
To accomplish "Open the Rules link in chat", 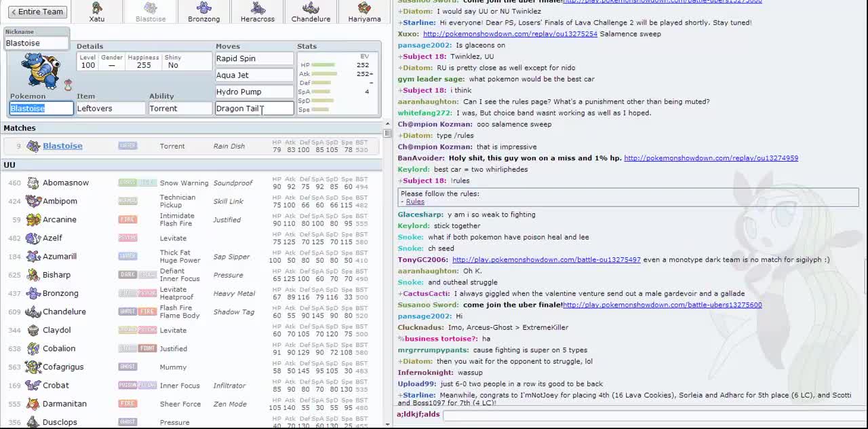I will (x=415, y=202).
